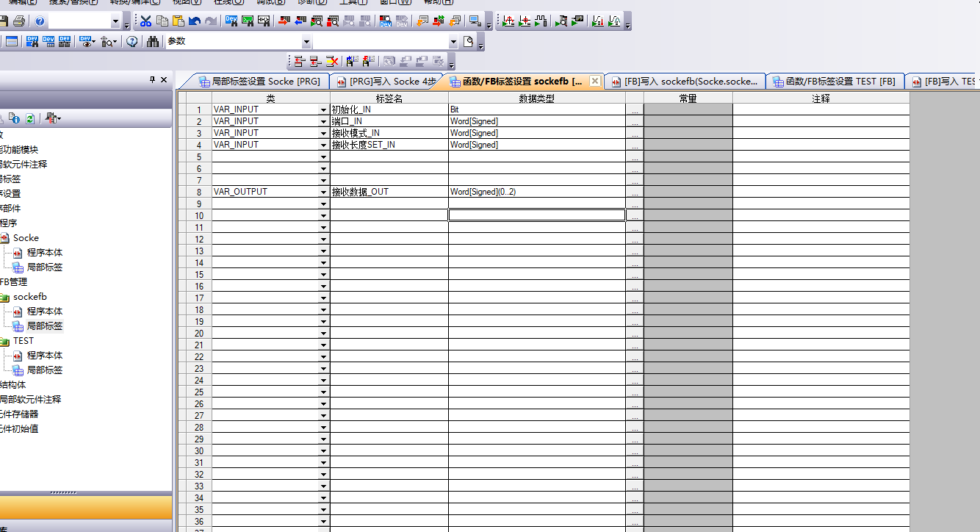Click the Cut scissors icon

coord(146,21)
